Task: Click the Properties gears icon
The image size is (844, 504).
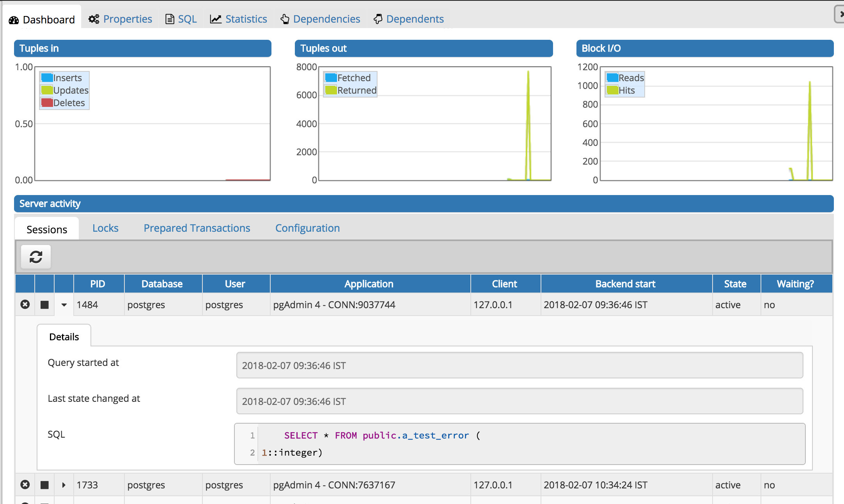Action: click(94, 19)
